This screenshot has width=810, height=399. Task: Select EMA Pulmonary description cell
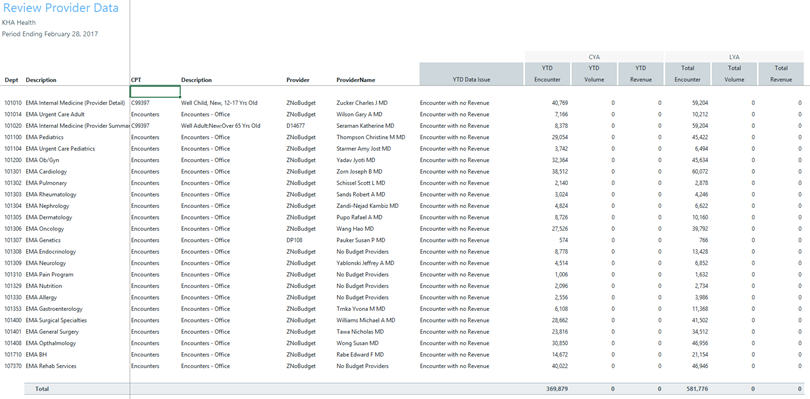pyautogui.click(x=46, y=183)
